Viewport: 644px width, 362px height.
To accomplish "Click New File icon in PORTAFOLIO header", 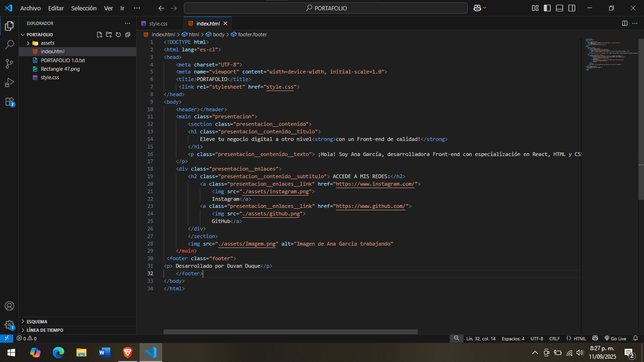I will [99, 34].
